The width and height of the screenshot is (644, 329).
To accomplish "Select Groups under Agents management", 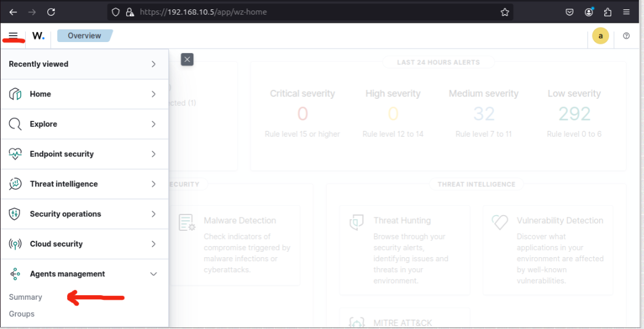I will coord(22,314).
